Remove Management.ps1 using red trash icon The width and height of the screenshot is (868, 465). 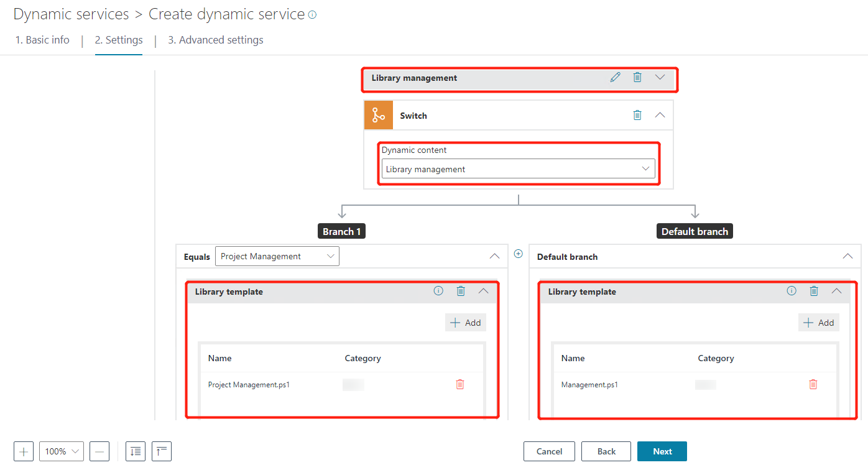[x=813, y=384]
